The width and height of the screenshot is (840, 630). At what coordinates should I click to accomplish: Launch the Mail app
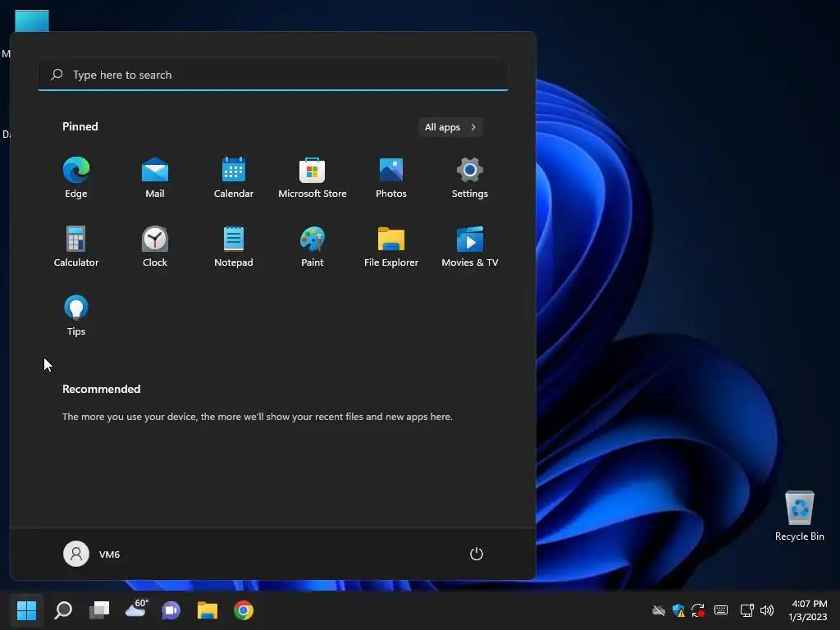pos(155,178)
